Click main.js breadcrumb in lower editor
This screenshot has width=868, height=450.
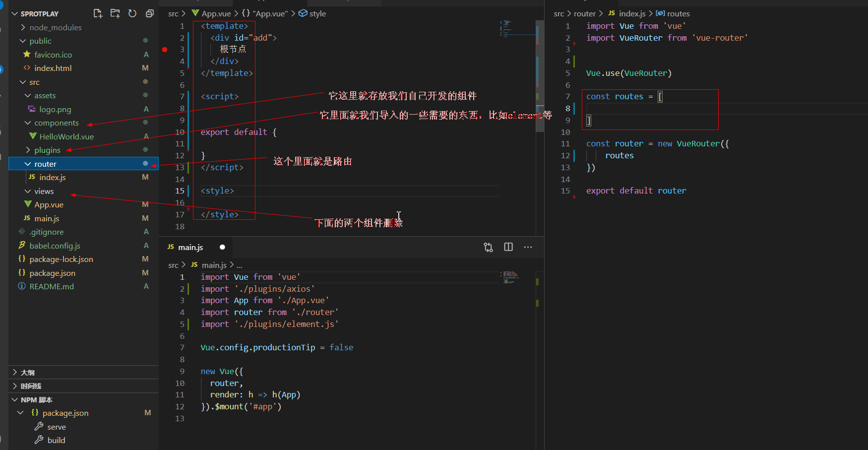point(214,265)
